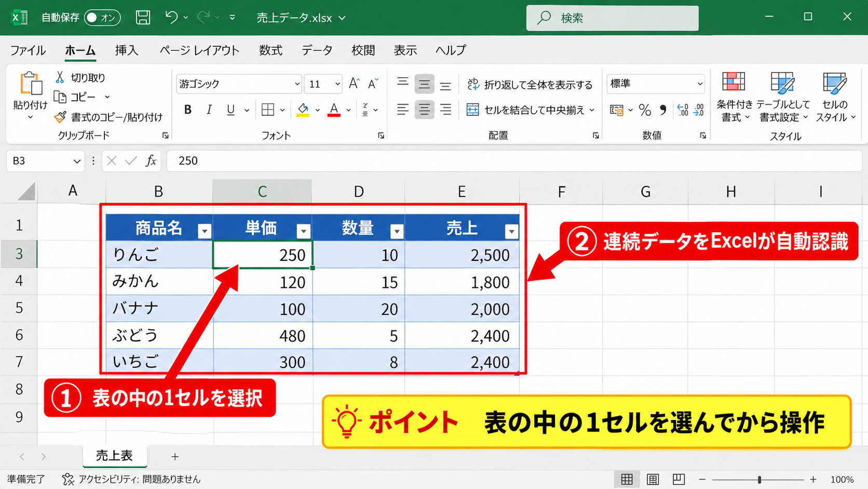Open the font size dropdown

point(337,84)
